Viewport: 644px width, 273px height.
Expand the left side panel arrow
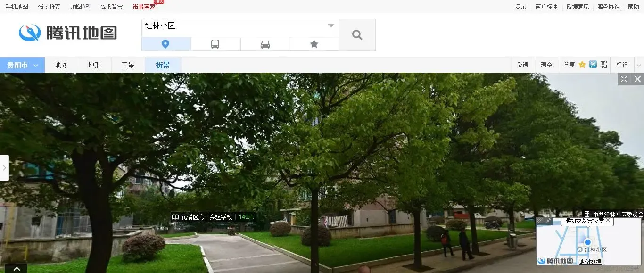pos(4,168)
